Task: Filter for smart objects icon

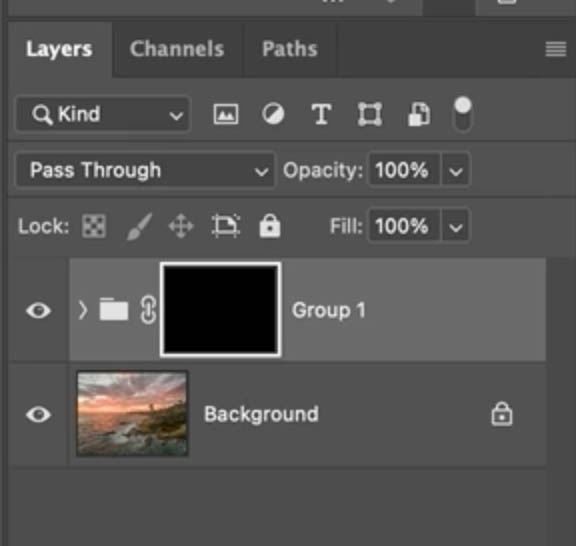Action: [419, 114]
